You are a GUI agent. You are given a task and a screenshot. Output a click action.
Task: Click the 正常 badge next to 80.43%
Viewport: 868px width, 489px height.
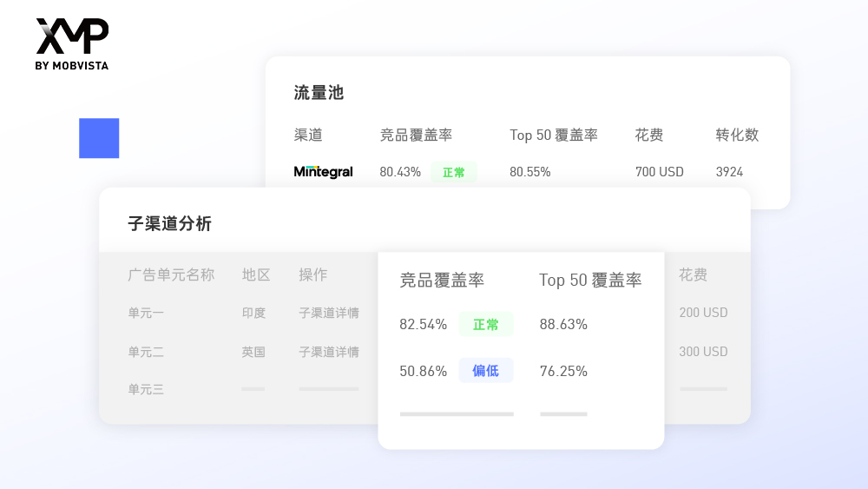(454, 172)
